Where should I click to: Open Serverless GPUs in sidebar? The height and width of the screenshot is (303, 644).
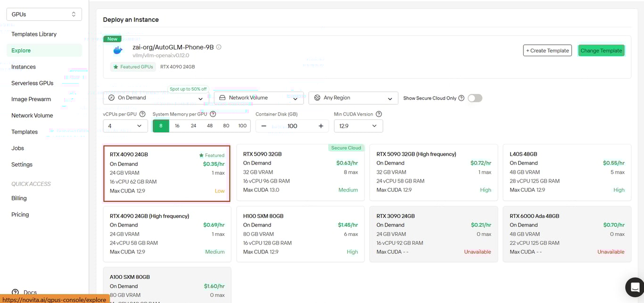[x=32, y=83]
